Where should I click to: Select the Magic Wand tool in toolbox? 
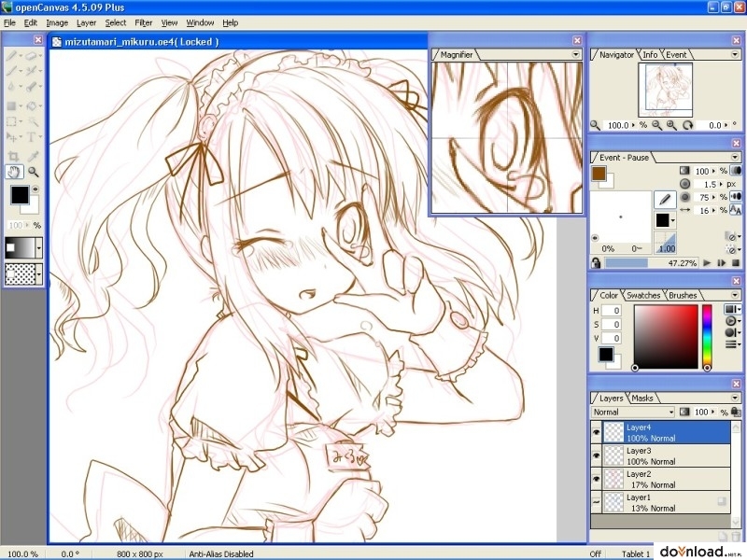pos(32,122)
